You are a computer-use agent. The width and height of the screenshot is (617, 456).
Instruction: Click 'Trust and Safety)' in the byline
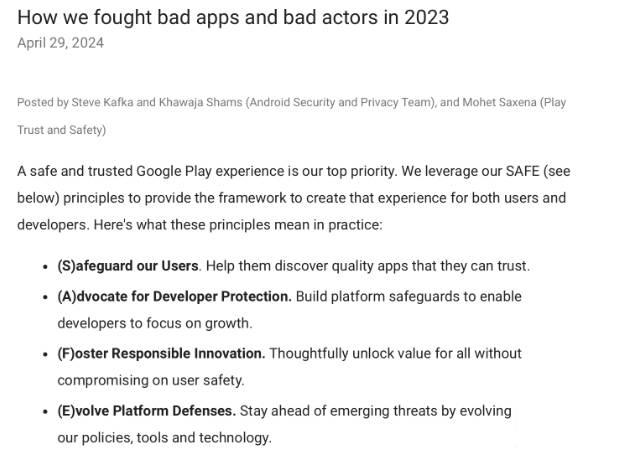pos(62,130)
